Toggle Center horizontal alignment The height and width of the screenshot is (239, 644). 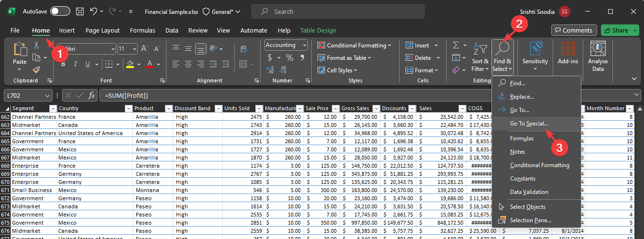pos(188,64)
